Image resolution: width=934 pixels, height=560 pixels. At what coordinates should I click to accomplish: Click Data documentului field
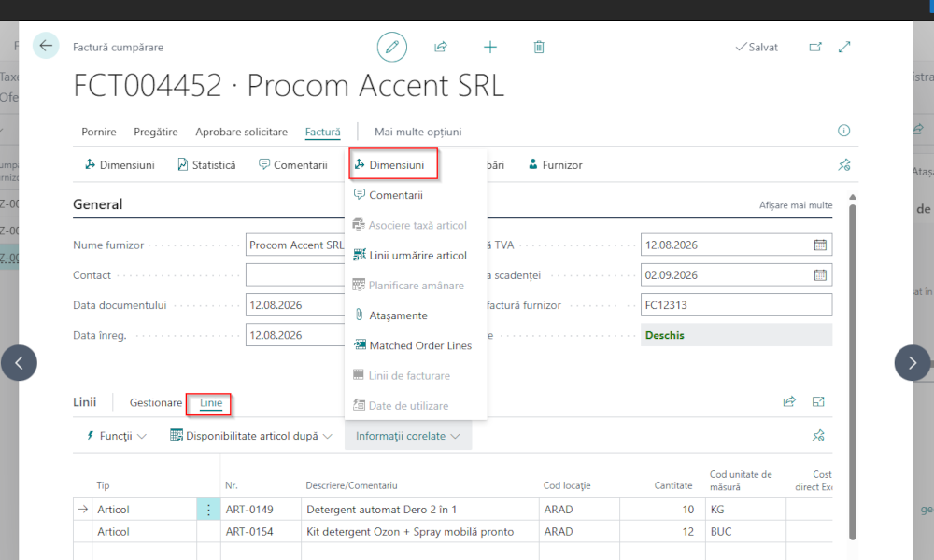[x=295, y=304]
